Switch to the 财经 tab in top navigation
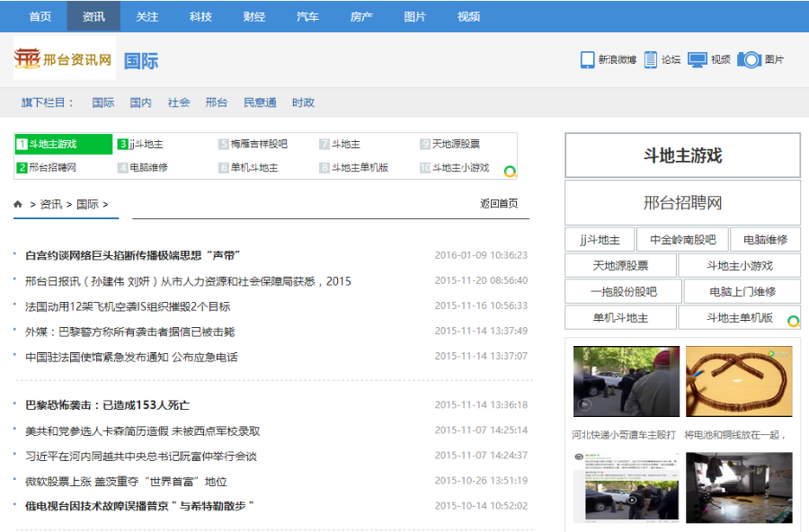Image resolution: width=809 pixels, height=532 pixels. pos(254,15)
